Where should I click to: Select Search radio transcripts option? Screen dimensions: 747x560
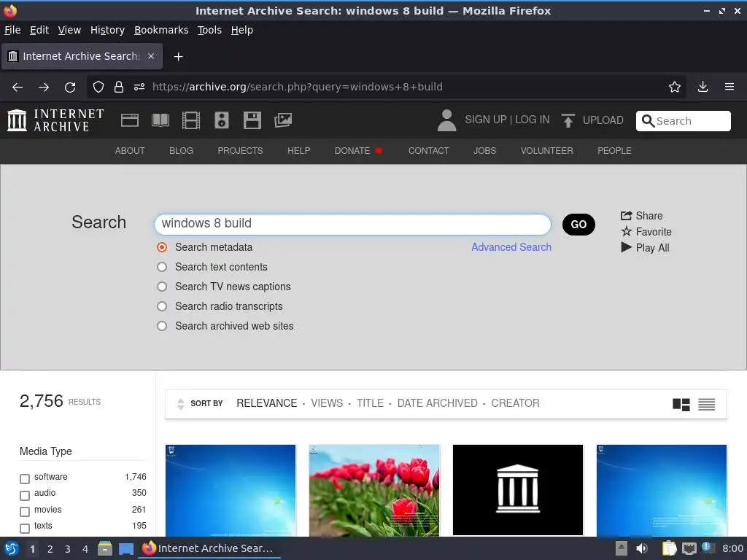coord(162,306)
